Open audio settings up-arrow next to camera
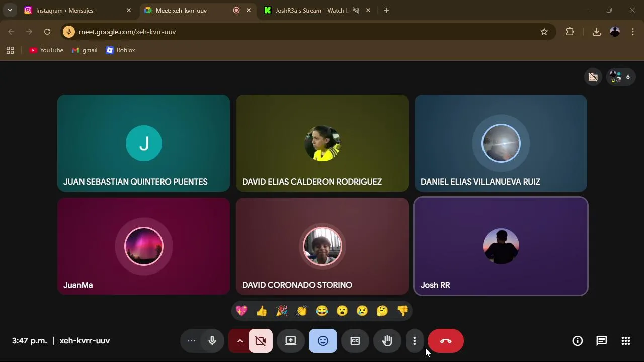 (240, 341)
